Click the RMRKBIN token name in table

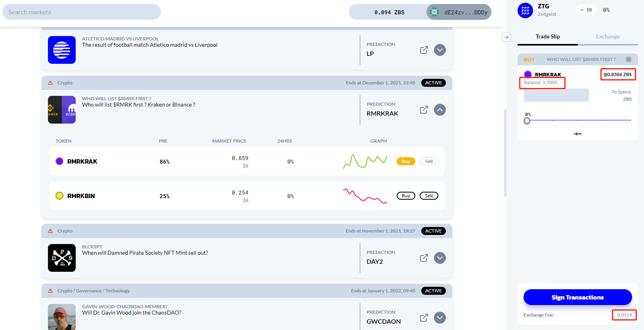[x=81, y=196]
